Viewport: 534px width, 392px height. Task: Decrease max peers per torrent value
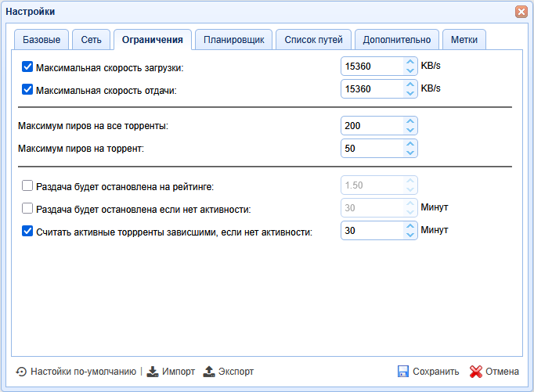click(x=410, y=153)
